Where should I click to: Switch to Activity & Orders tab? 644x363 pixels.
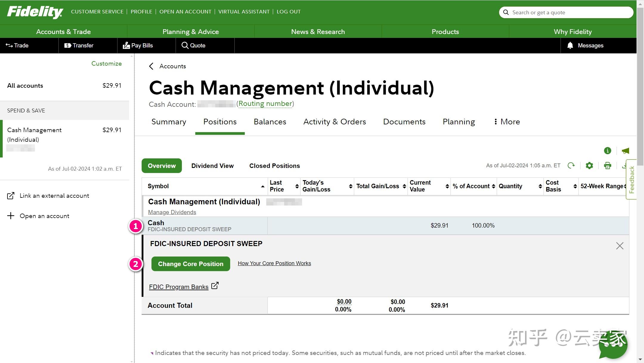[335, 122]
